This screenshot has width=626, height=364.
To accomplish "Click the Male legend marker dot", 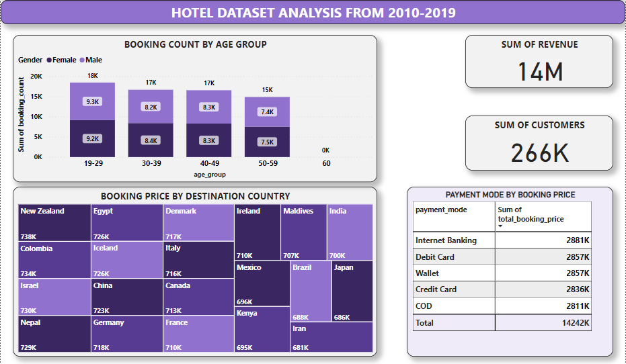I will tap(82, 60).
